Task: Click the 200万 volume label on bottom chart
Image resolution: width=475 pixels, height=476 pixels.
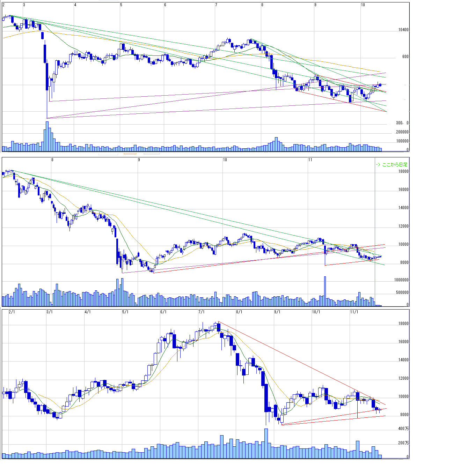Action: (x=403, y=443)
